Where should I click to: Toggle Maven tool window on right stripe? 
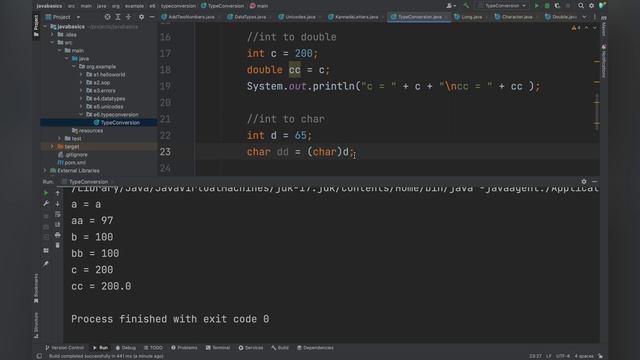[604, 26]
